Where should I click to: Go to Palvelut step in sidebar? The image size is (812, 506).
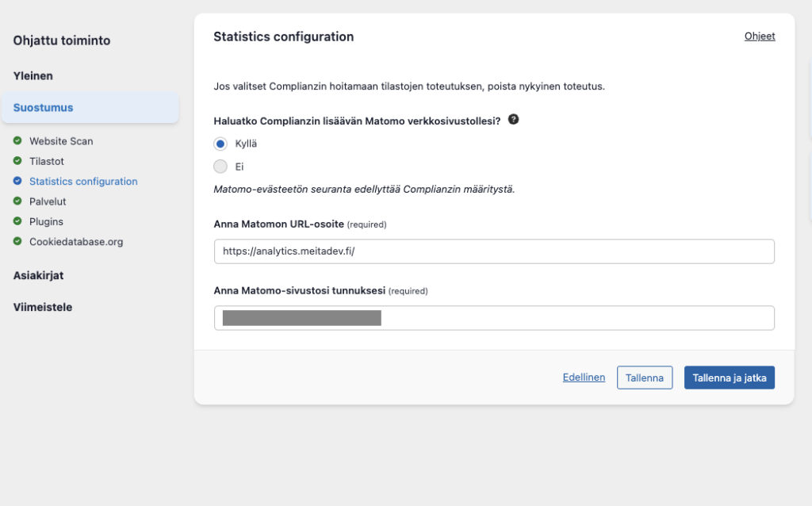pos(46,201)
